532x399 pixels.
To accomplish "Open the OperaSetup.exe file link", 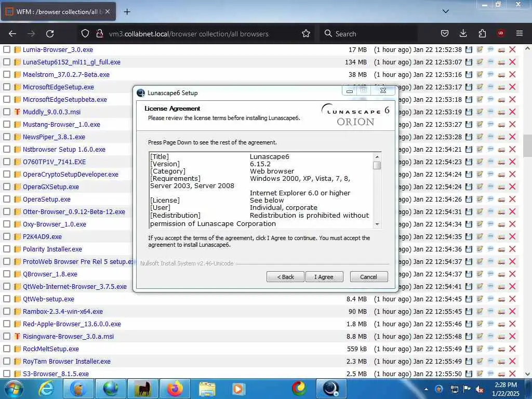I will [47, 199].
